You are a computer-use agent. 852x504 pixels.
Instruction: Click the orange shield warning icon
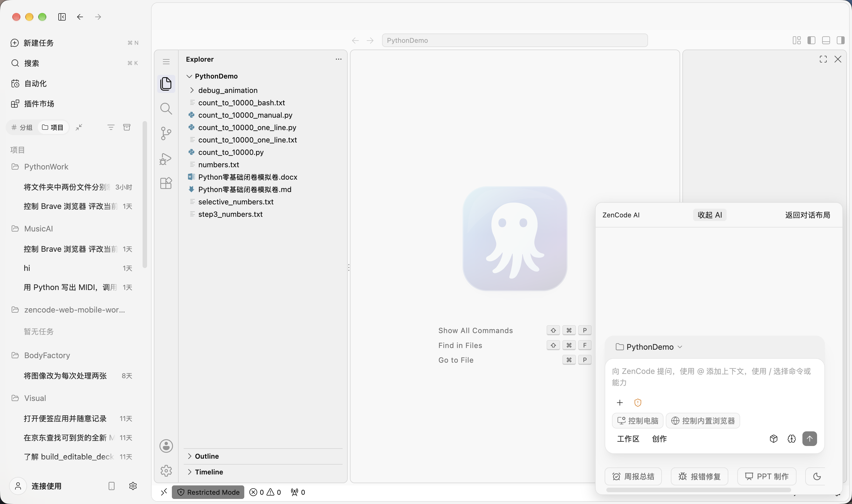click(x=638, y=402)
